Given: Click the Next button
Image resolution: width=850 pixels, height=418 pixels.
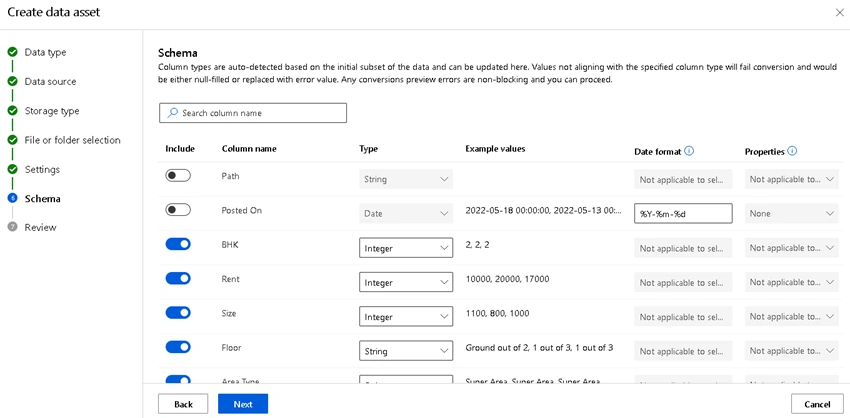Looking at the screenshot, I should [x=243, y=404].
